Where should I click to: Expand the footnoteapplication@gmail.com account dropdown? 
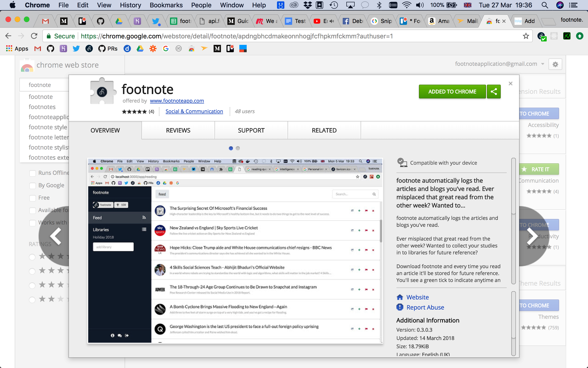click(x=543, y=64)
